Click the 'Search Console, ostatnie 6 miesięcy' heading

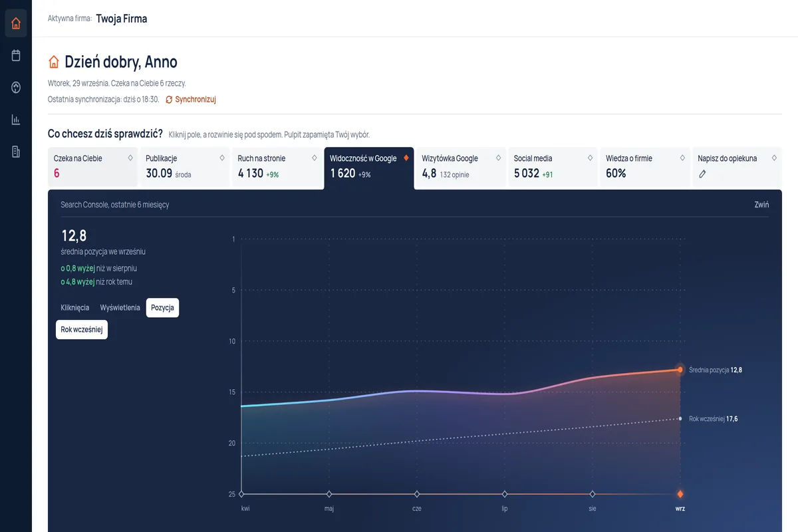click(x=115, y=205)
